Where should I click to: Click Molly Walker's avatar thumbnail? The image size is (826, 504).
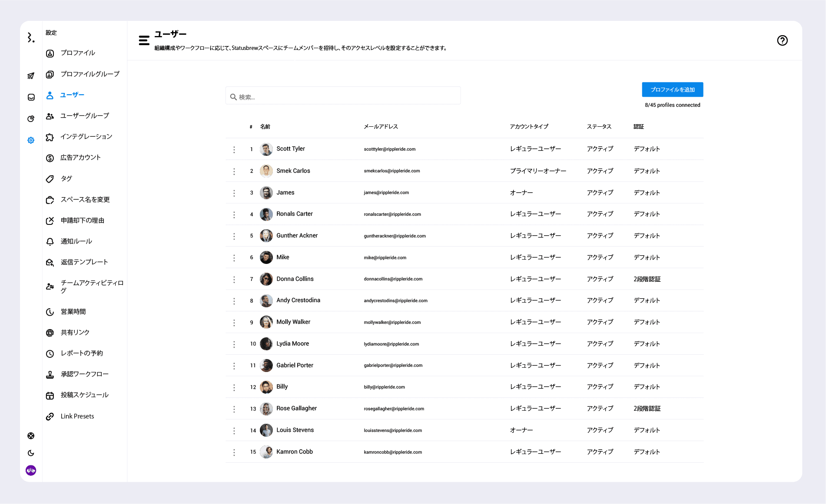[x=266, y=322]
